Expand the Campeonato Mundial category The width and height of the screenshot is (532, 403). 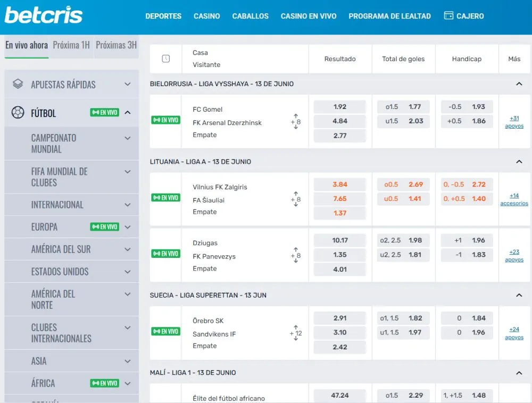(127, 138)
